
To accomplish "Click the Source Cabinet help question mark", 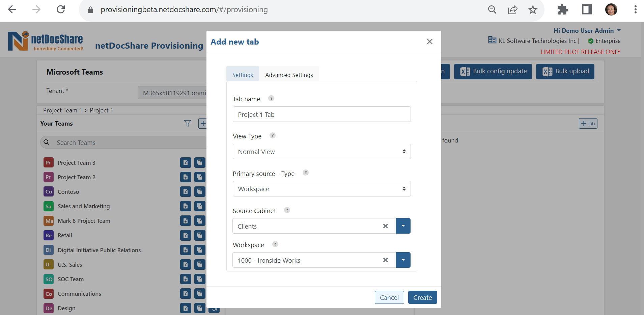I will (x=287, y=210).
